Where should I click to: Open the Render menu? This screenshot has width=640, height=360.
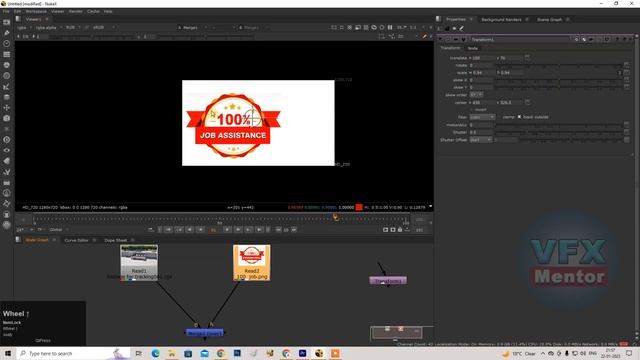click(x=76, y=11)
